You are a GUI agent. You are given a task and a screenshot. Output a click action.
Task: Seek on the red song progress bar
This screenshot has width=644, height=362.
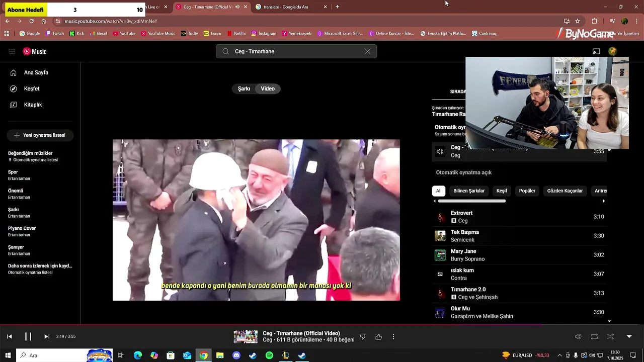pos(322,325)
